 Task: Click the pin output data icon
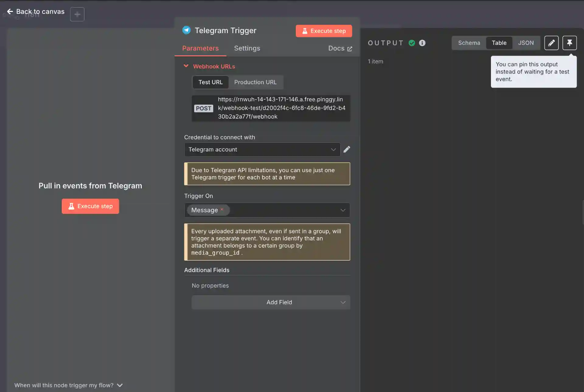(570, 43)
